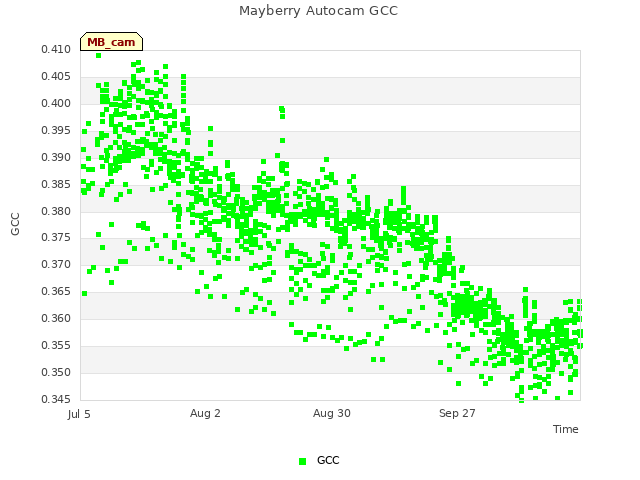This screenshot has width=640, height=480.
Task: Click the 0.410 y-axis value
Action: (x=56, y=49)
